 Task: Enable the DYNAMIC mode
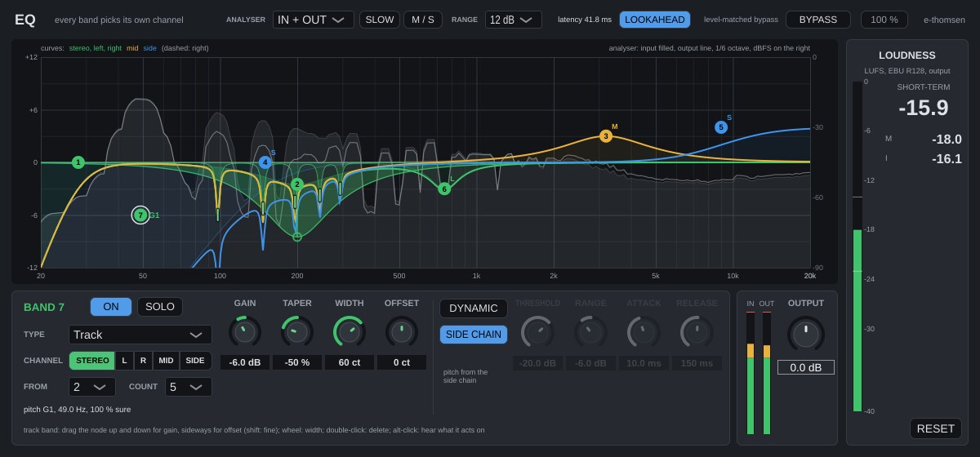tap(474, 308)
